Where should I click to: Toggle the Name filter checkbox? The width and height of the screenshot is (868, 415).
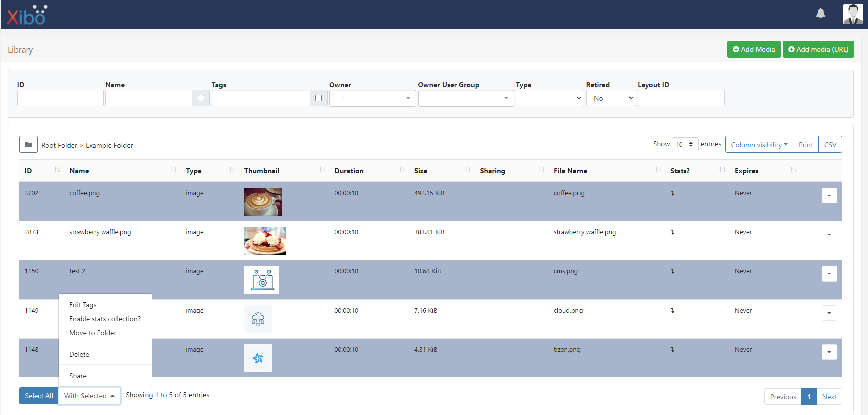(201, 98)
